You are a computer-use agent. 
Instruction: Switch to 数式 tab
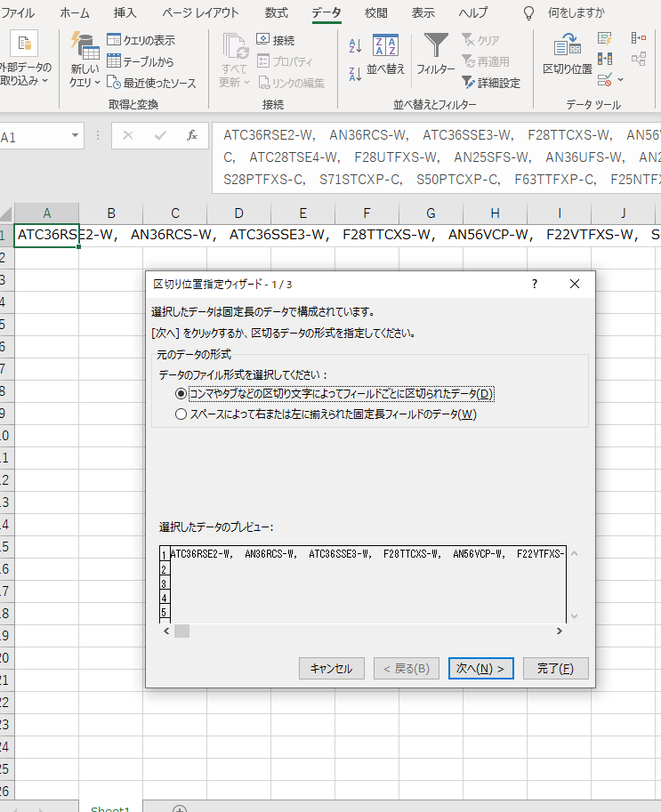276,13
